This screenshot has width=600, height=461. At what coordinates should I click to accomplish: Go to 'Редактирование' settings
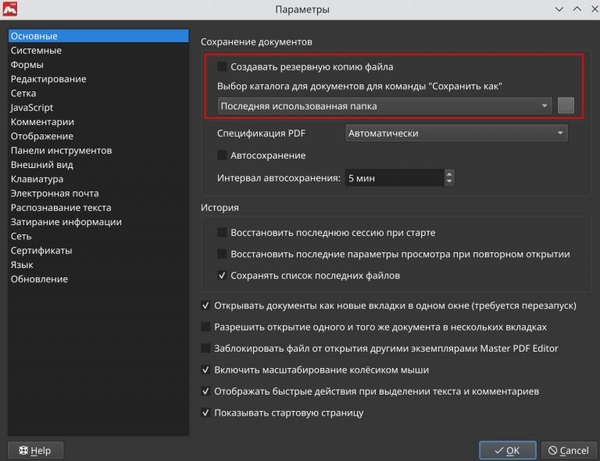(99, 79)
